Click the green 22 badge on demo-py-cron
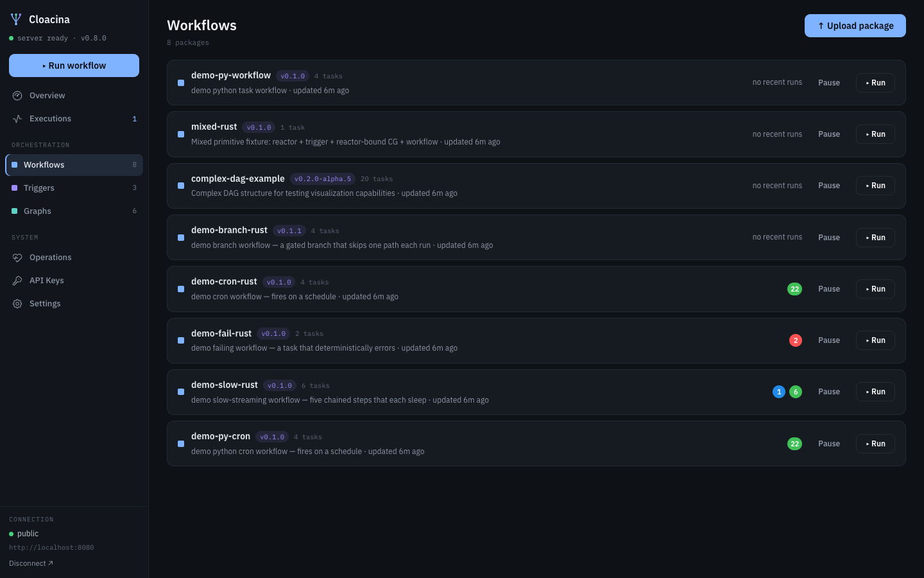This screenshot has width=924, height=578. (794, 444)
